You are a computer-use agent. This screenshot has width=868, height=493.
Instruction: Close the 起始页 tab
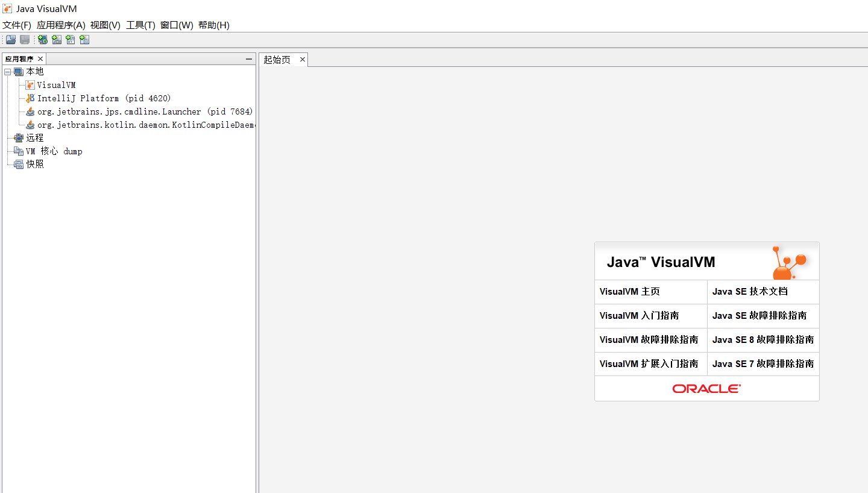(303, 60)
